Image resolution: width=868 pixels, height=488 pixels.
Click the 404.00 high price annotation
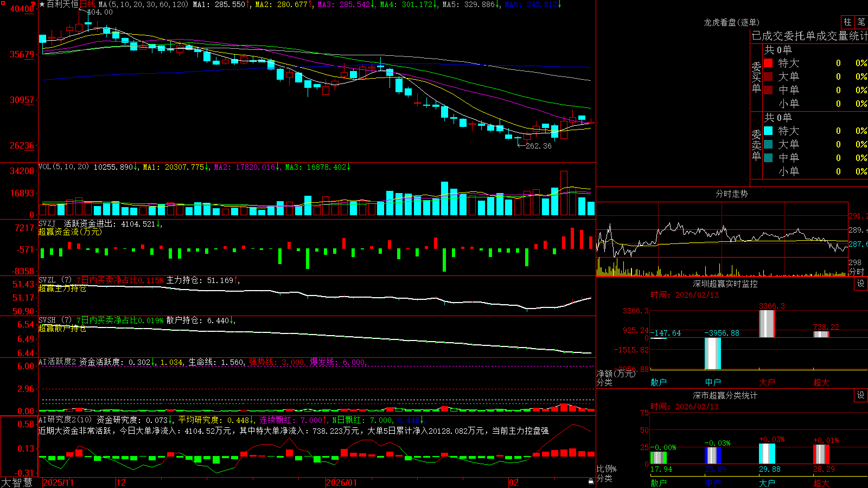100,12
